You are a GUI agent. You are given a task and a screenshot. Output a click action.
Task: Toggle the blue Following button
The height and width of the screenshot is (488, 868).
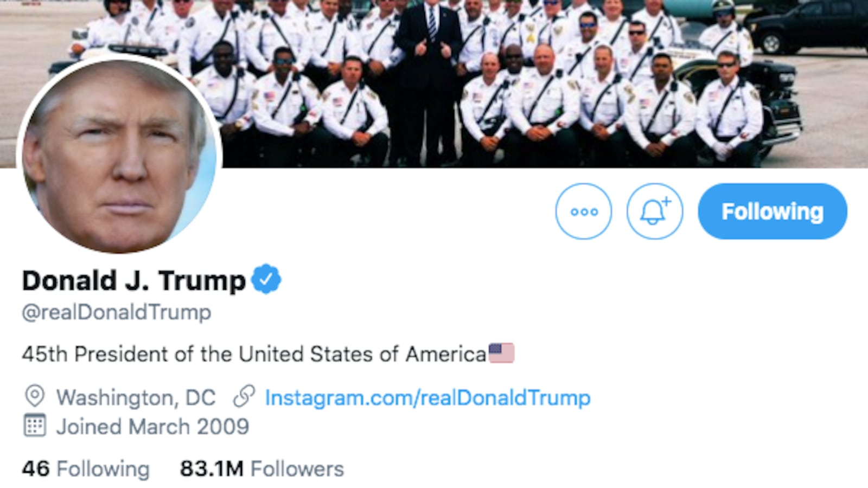(x=772, y=211)
